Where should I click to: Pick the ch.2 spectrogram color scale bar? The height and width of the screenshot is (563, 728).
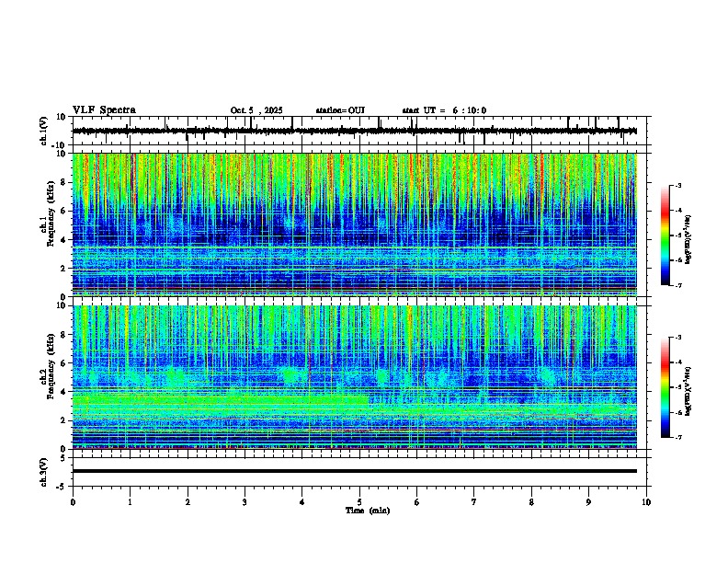665,387
